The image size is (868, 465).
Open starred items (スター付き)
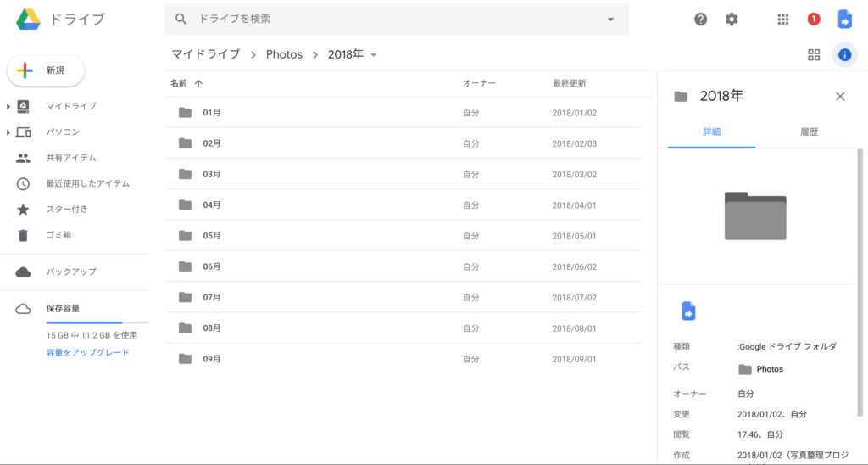point(66,210)
